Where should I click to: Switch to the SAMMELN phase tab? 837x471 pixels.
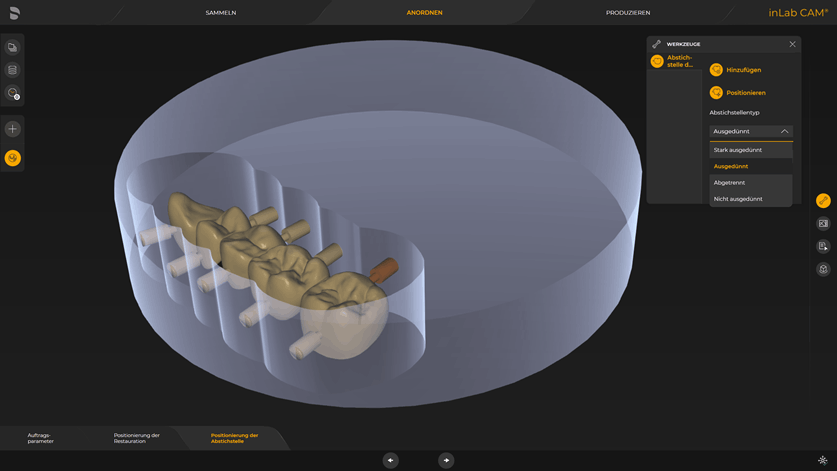pyautogui.click(x=221, y=13)
